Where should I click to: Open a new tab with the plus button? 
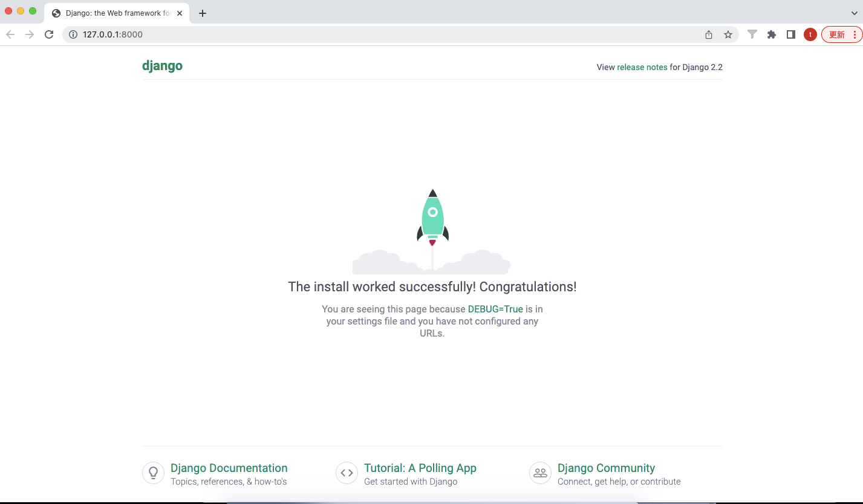(203, 13)
